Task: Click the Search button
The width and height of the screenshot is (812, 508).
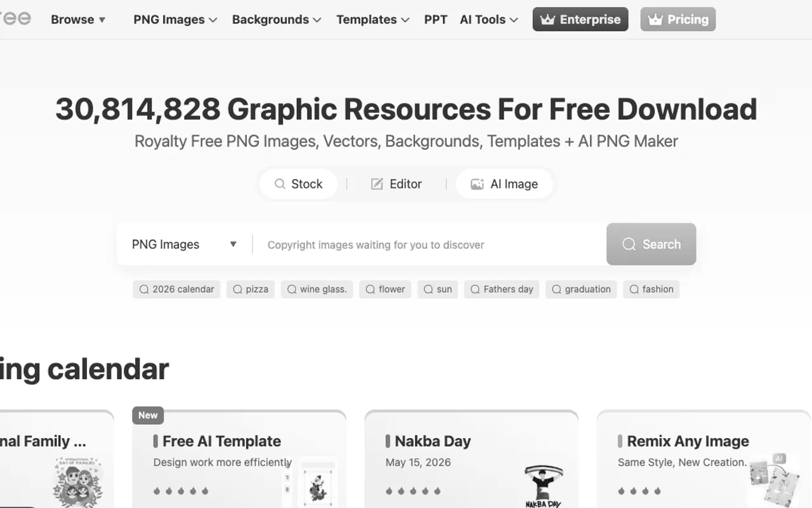Action: [x=652, y=244]
